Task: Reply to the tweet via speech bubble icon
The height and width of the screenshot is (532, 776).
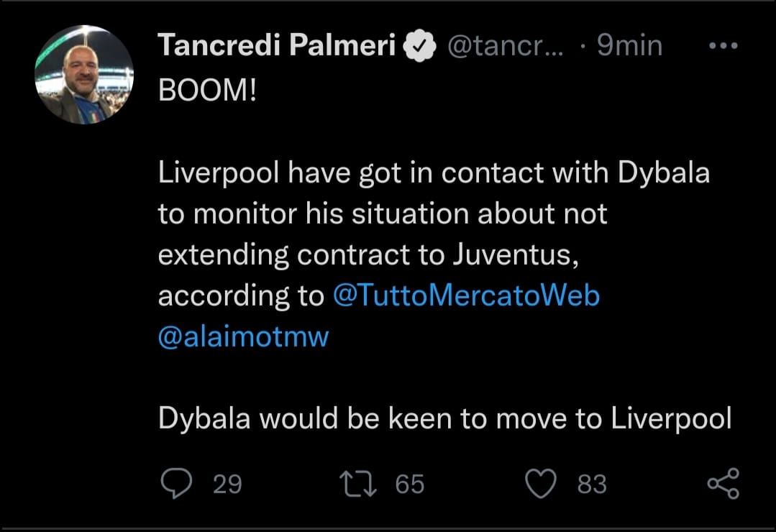Action: click(x=174, y=483)
